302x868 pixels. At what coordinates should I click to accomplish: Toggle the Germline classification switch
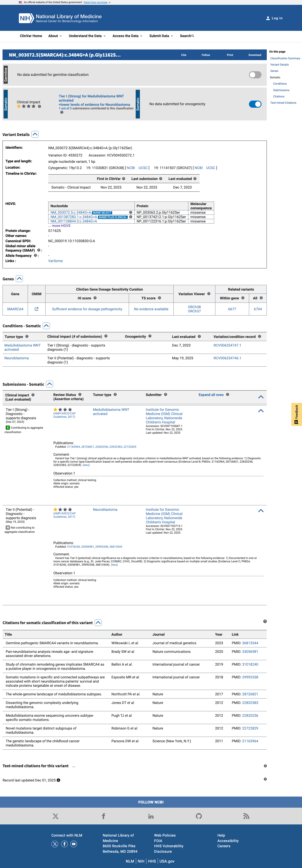[x=255, y=75]
